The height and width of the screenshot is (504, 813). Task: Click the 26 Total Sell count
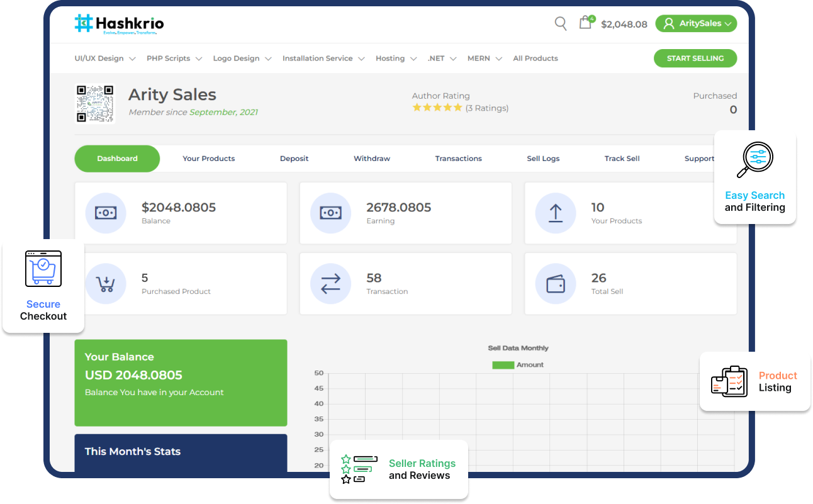(x=599, y=278)
